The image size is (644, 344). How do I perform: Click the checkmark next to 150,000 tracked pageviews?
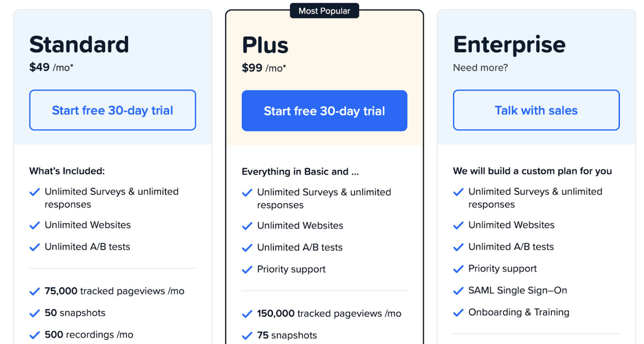point(247,314)
